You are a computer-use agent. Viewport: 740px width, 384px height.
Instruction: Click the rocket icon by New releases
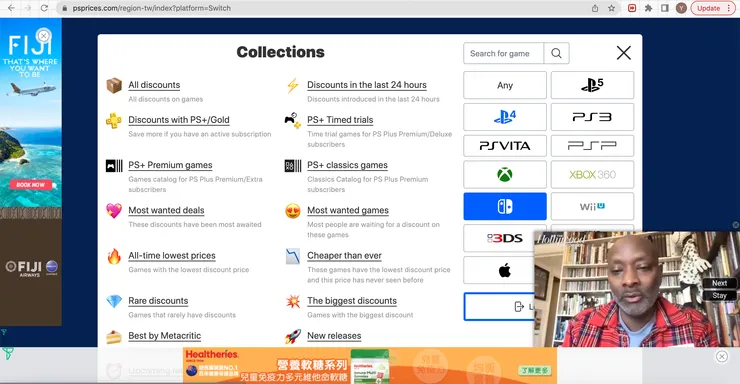pyautogui.click(x=293, y=336)
